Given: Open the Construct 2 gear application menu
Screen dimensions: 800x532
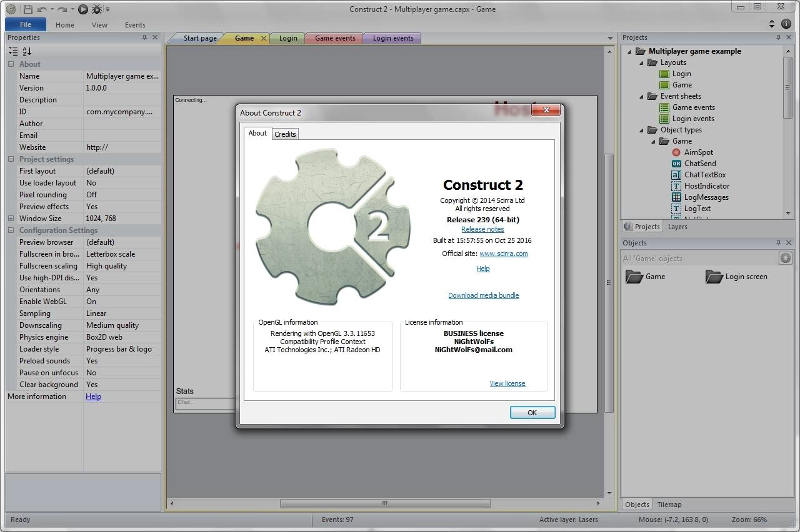Looking at the screenshot, I should 11,9.
